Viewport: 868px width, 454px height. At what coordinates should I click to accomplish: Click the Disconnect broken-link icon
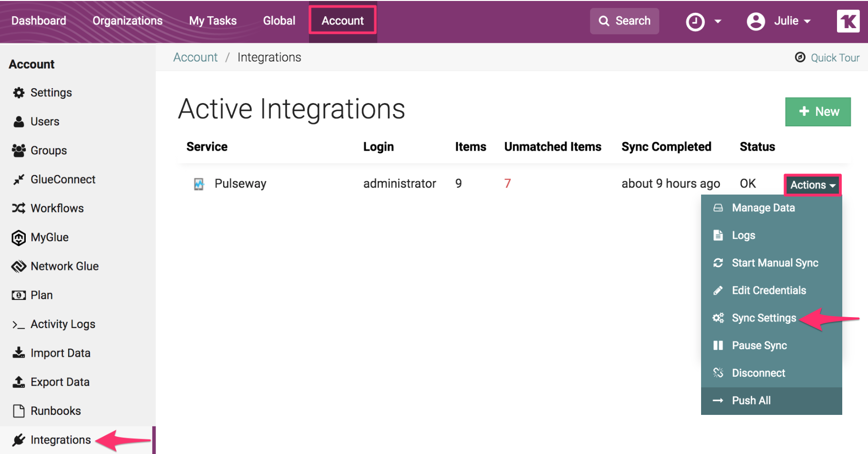pos(718,373)
